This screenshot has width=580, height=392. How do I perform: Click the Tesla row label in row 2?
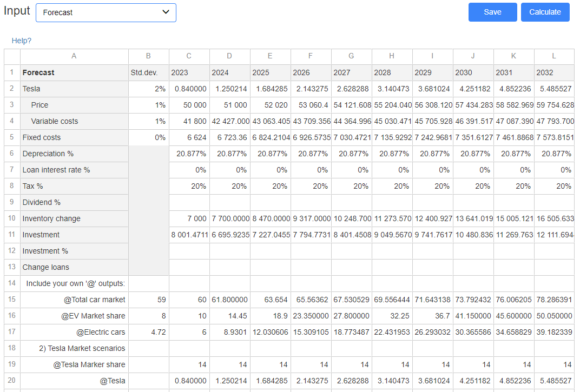pyautogui.click(x=74, y=89)
